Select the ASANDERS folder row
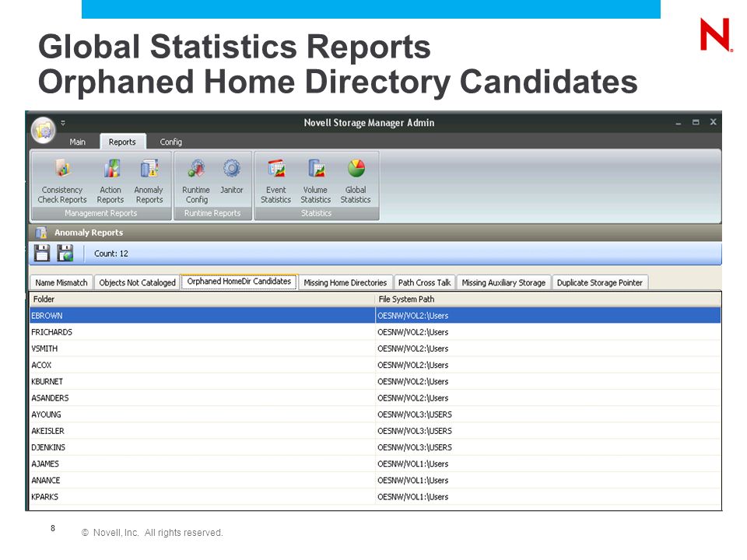The image size is (747, 560). pos(375,397)
